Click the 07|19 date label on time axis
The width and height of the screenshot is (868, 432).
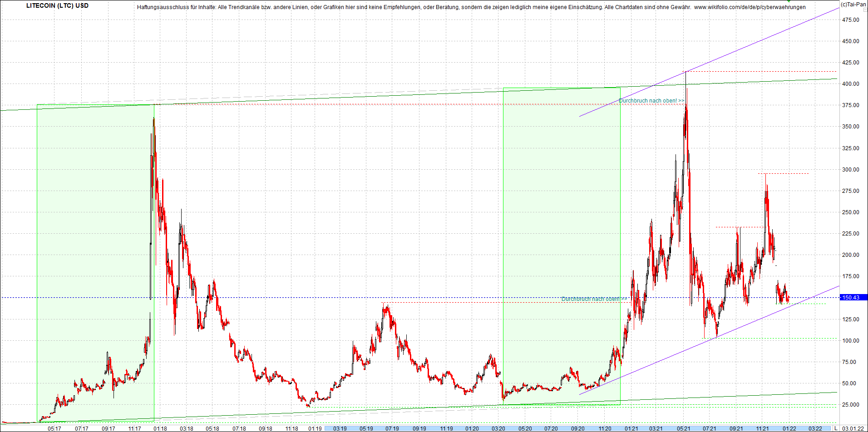(392, 428)
